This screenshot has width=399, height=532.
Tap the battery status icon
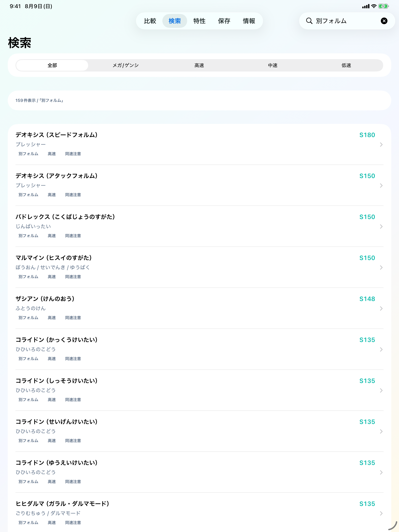(383, 6)
